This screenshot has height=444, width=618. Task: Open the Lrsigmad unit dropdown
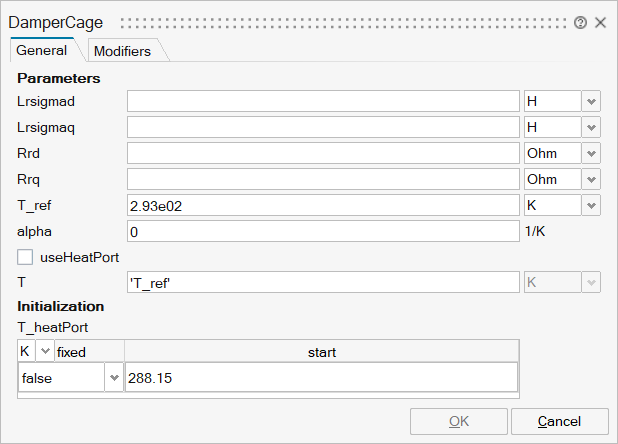(591, 101)
